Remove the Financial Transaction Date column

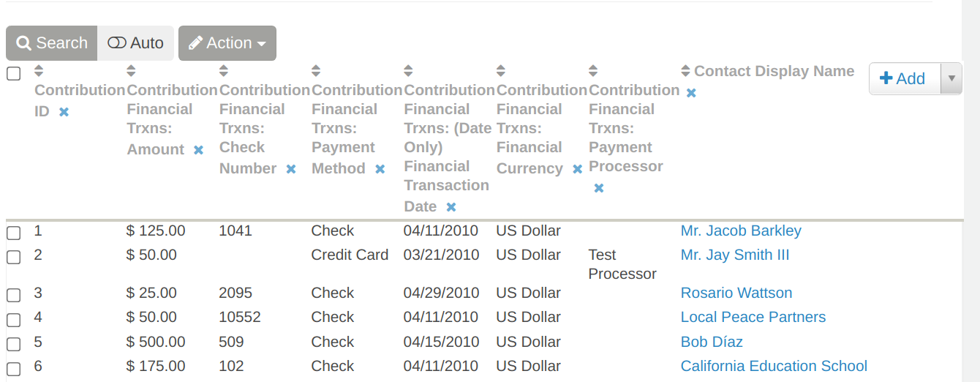click(451, 207)
